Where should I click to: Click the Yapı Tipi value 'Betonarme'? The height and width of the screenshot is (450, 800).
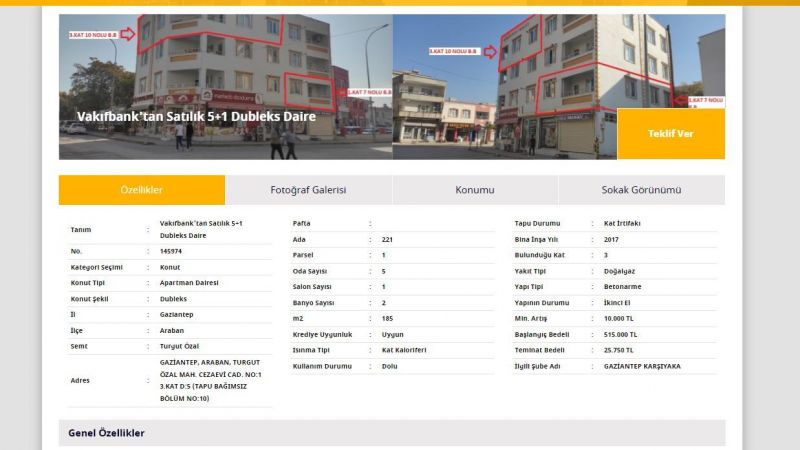point(622,287)
